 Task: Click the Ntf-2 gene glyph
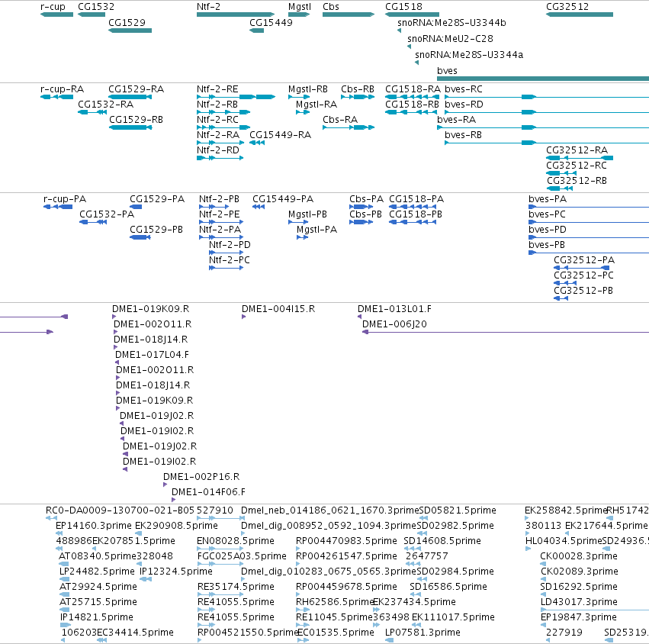click(236, 14)
